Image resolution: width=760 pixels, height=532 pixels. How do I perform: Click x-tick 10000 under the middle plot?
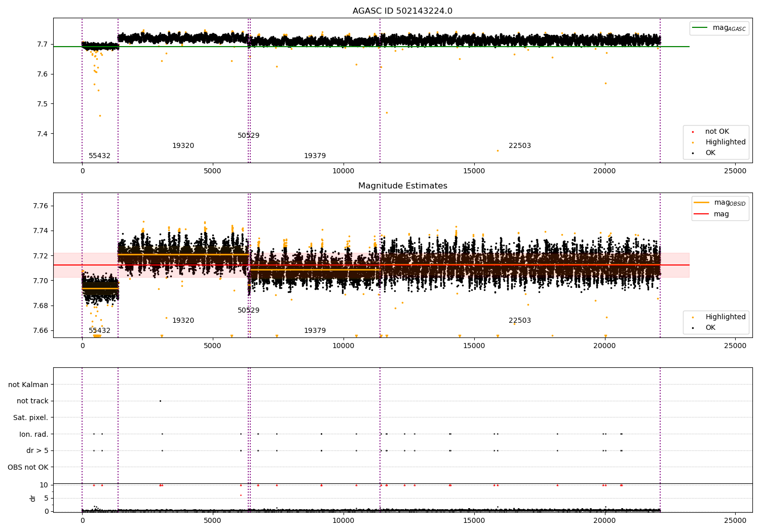343,346
